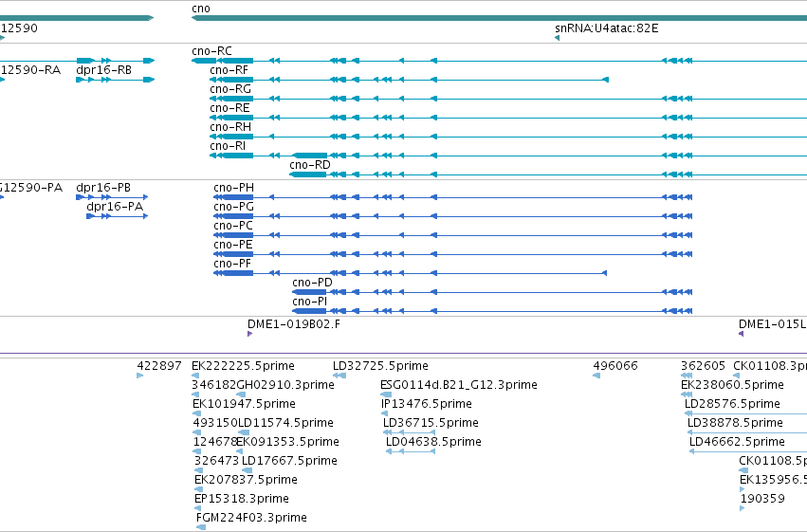Image resolution: width=807 pixels, height=532 pixels.
Task: Select the cno-RE transcript label
Action: (229, 108)
